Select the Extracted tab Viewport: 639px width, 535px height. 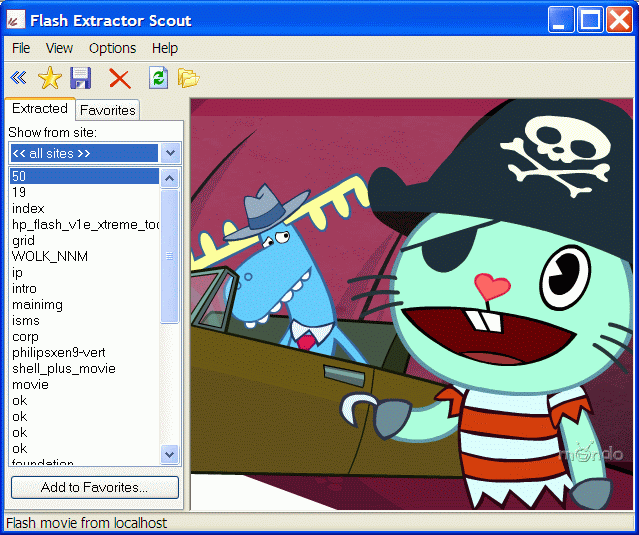[x=40, y=109]
